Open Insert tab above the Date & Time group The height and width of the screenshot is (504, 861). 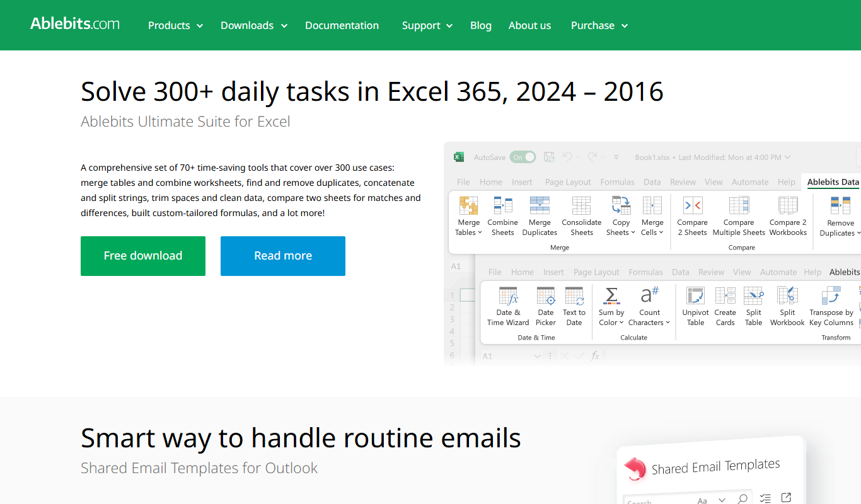[553, 272]
